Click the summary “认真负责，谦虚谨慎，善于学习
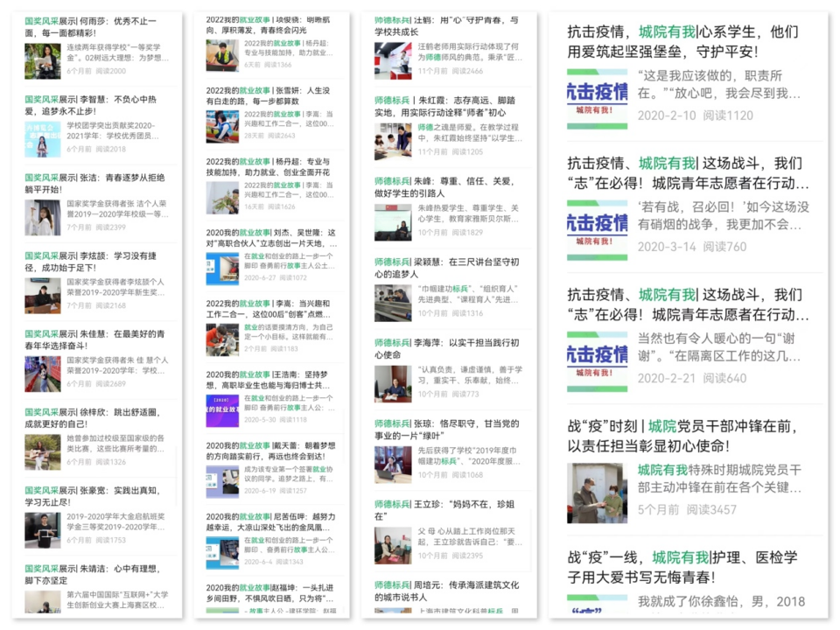Image resolution: width=840 pixels, height=630 pixels. coord(470,375)
